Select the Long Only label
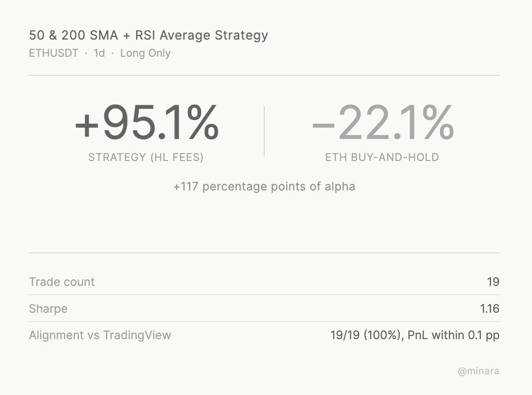The height and width of the screenshot is (395, 532). pos(145,54)
